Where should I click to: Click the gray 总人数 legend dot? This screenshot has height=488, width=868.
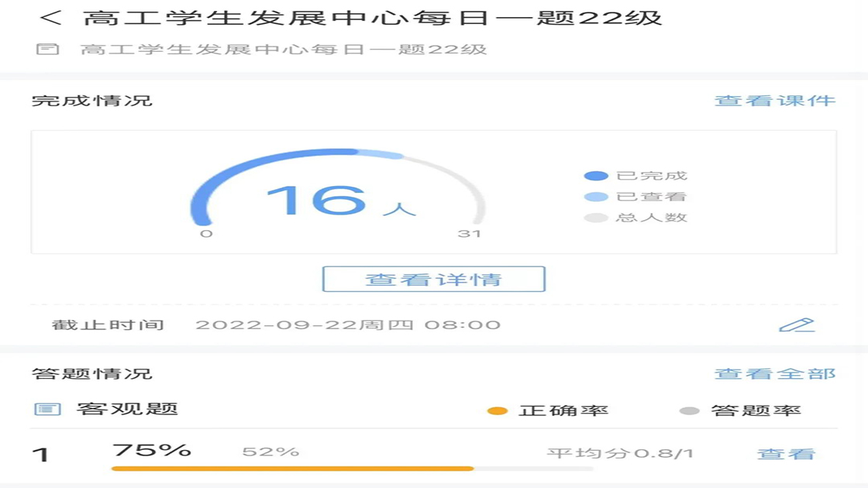click(596, 218)
